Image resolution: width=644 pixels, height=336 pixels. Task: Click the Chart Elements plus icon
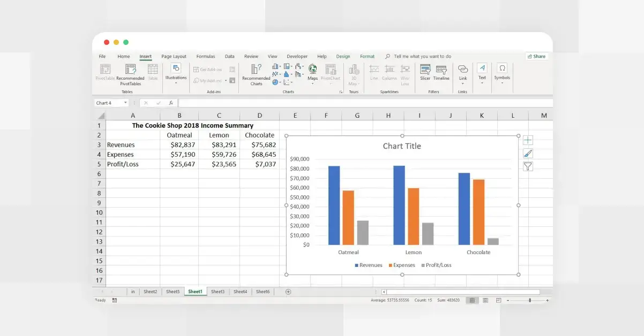click(528, 140)
